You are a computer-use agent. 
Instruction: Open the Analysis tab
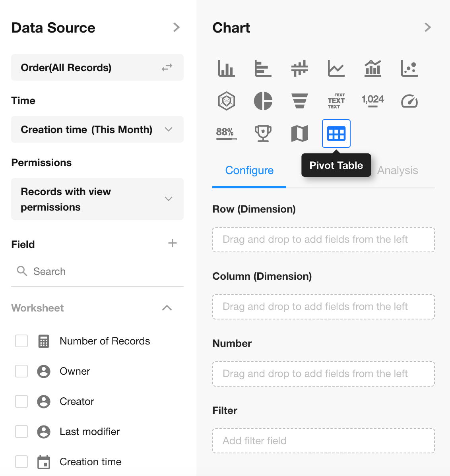pos(398,170)
